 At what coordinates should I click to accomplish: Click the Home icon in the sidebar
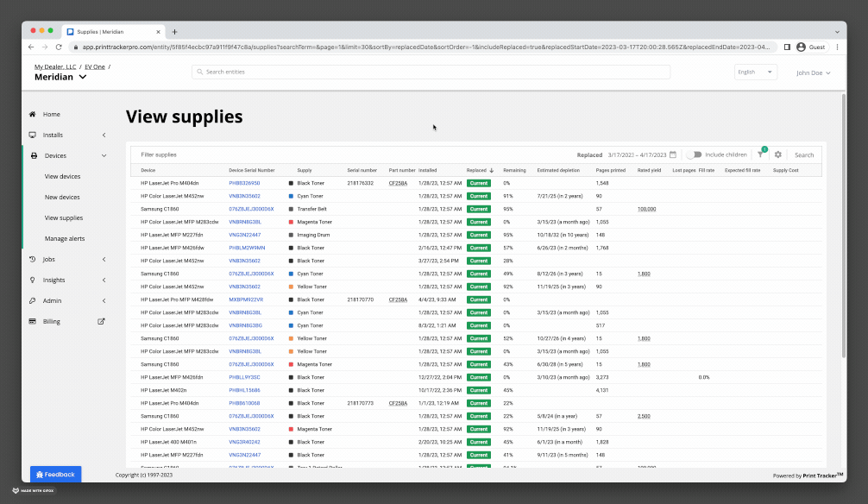click(x=33, y=114)
